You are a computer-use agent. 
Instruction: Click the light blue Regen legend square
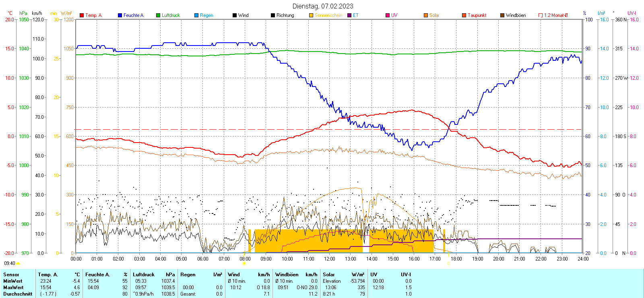click(x=196, y=15)
